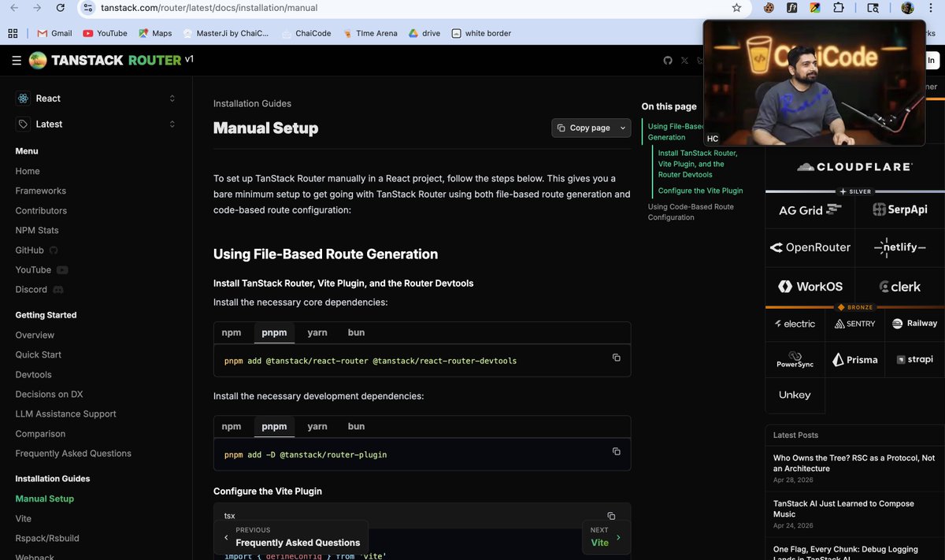The height and width of the screenshot is (560, 945).
Task: Select the npm tab for core dependencies
Action: click(232, 332)
